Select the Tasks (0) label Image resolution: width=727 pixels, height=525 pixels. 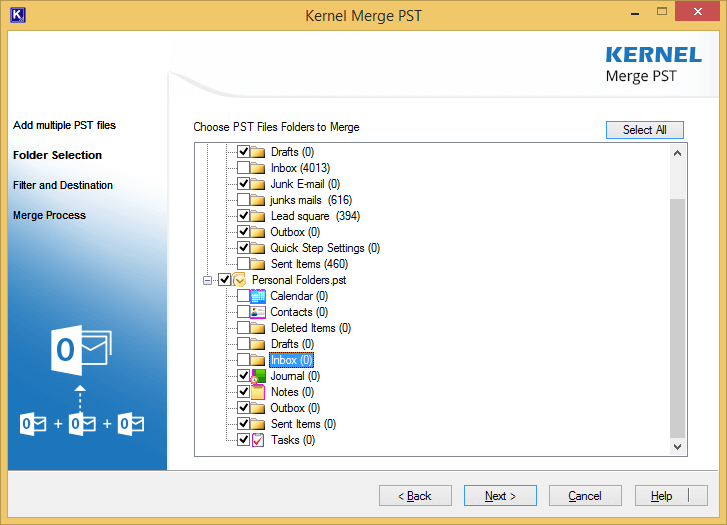(x=293, y=440)
